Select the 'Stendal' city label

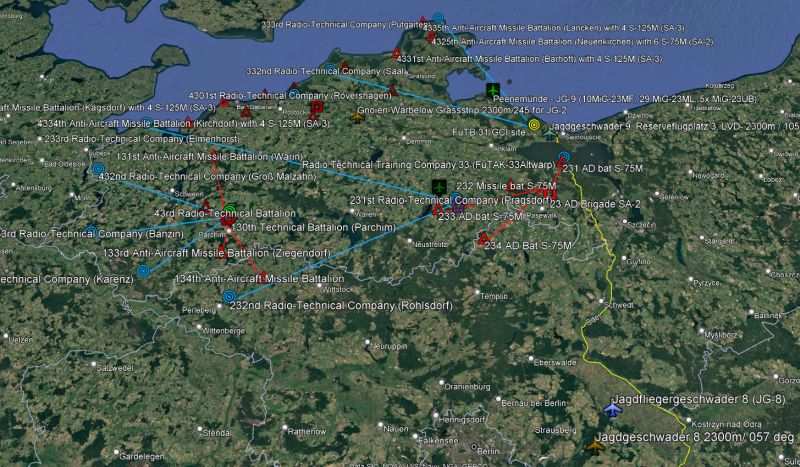[217, 433]
